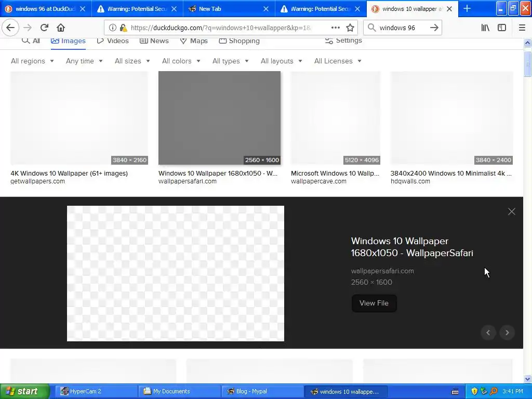
Task: Close the New Tab tab
Action: 266,9
